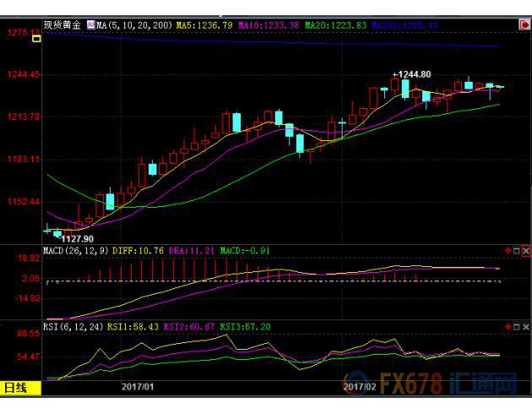Click the 1275.12 price axis label

click(x=24, y=33)
